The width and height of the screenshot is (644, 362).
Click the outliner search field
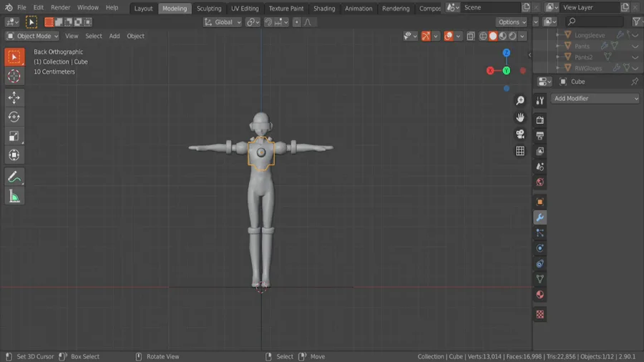595,21
